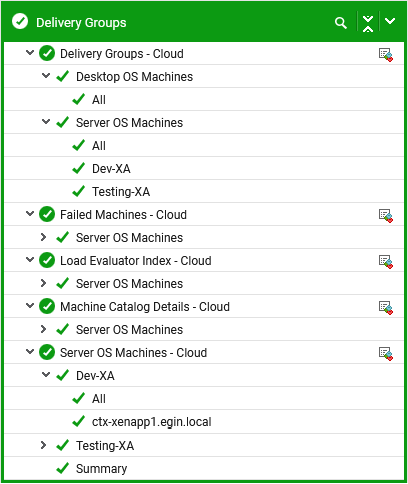The image size is (408, 484).
Task: Click diagnosis icon beside Failed Machines - Cloud
Action: [386, 216]
